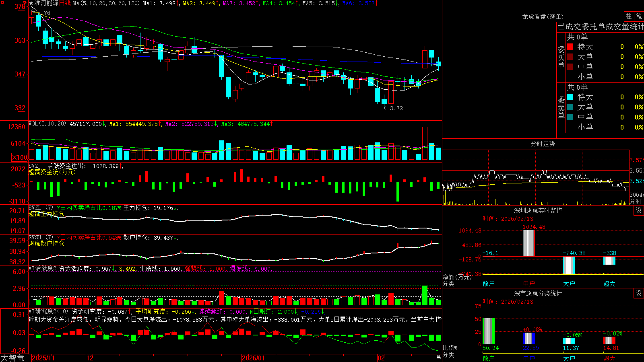Click the 深圳超赢实时监控 panel title
Viewport: 644px width, 362px height.
click(x=538, y=210)
